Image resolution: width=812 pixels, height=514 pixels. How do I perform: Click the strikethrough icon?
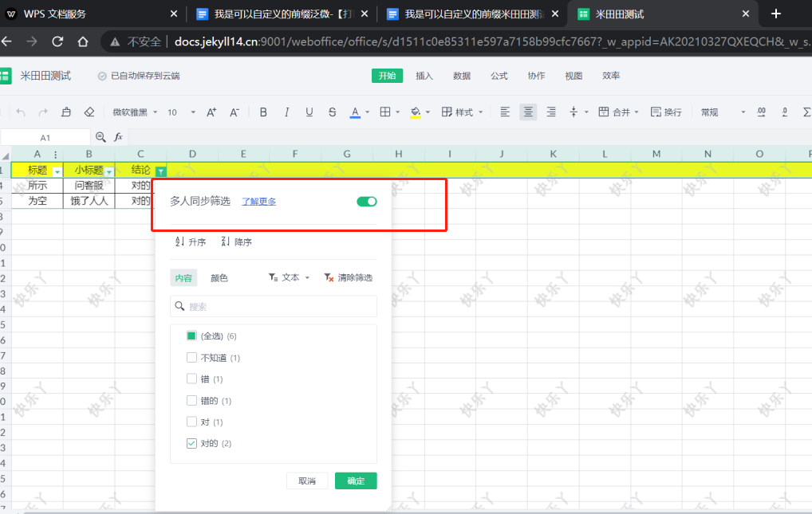coord(332,112)
